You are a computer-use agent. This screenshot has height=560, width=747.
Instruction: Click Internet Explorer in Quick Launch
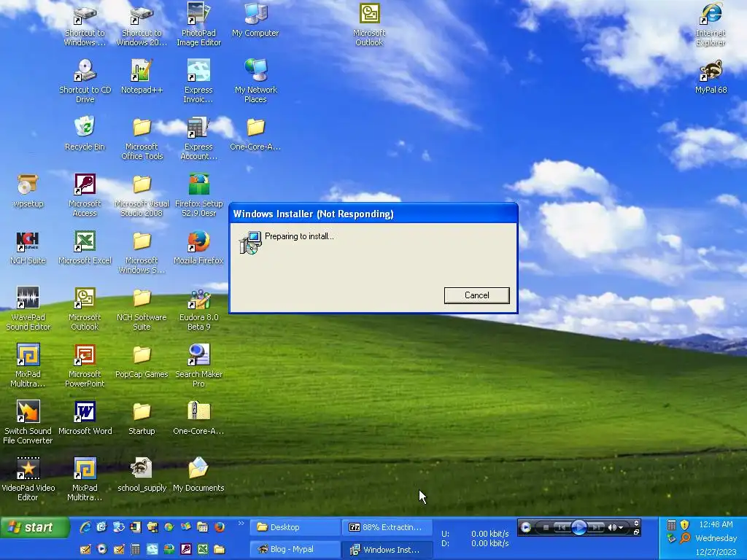pyautogui.click(x=85, y=527)
